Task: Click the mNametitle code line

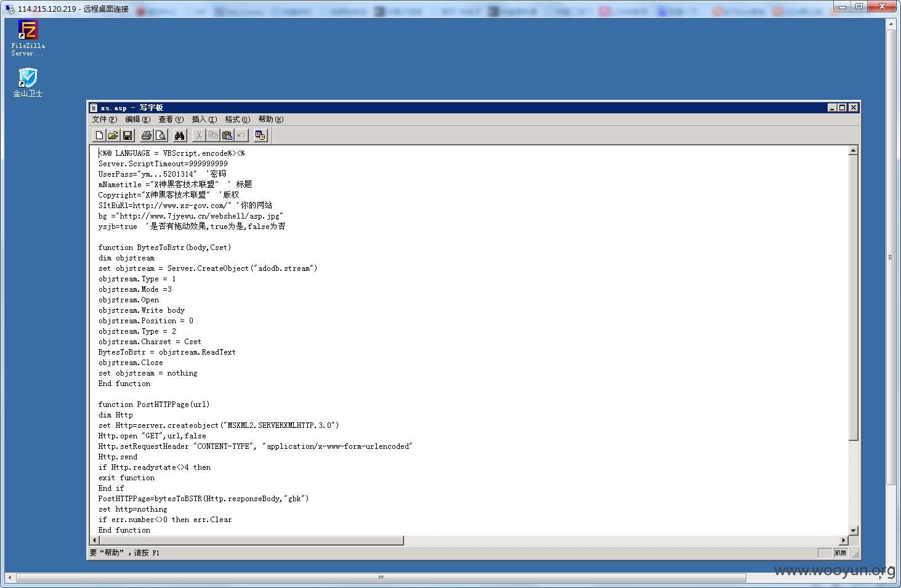Action: [175, 185]
